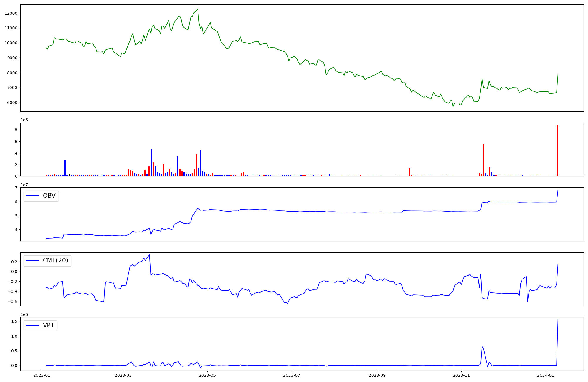Click the tallest blue volume bar
Screen dimensions: 588x382
pyautogui.click(x=151, y=162)
